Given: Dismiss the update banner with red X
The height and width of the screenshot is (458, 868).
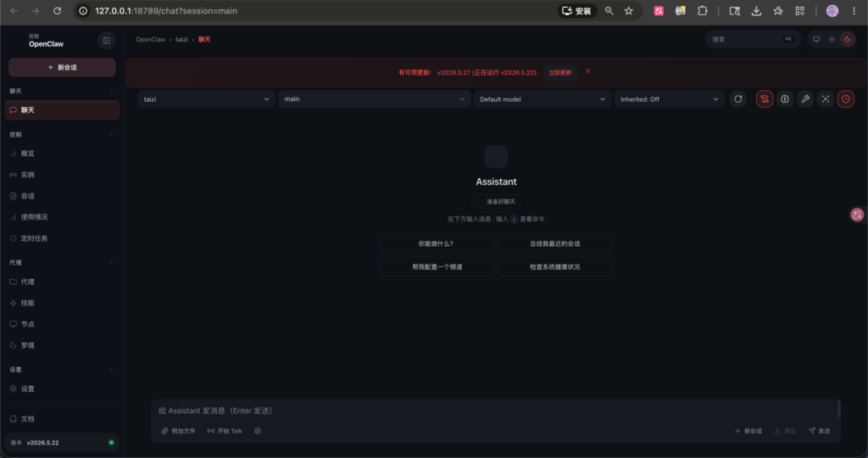Looking at the screenshot, I should point(588,71).
